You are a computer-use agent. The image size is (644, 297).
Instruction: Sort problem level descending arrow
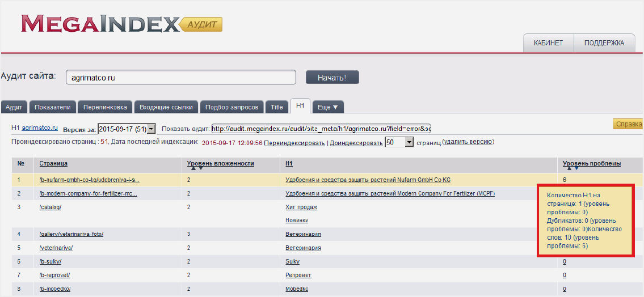(576, 168)
